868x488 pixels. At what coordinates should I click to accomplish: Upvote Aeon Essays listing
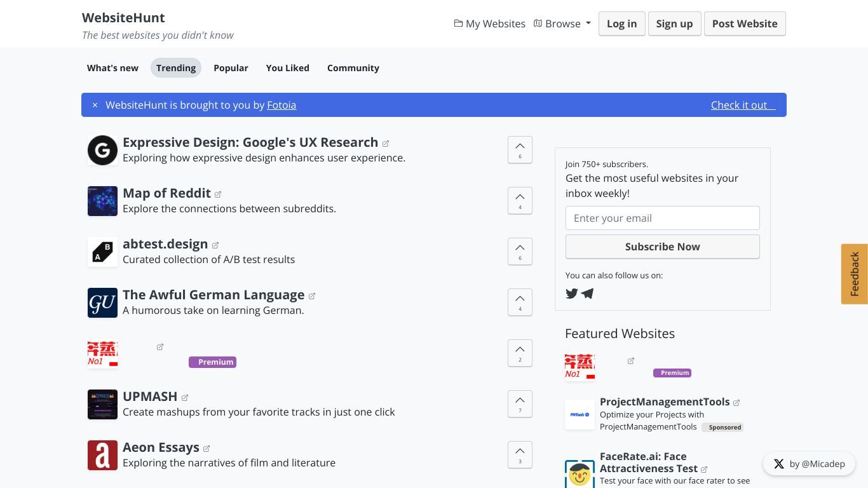pos(520,455)
